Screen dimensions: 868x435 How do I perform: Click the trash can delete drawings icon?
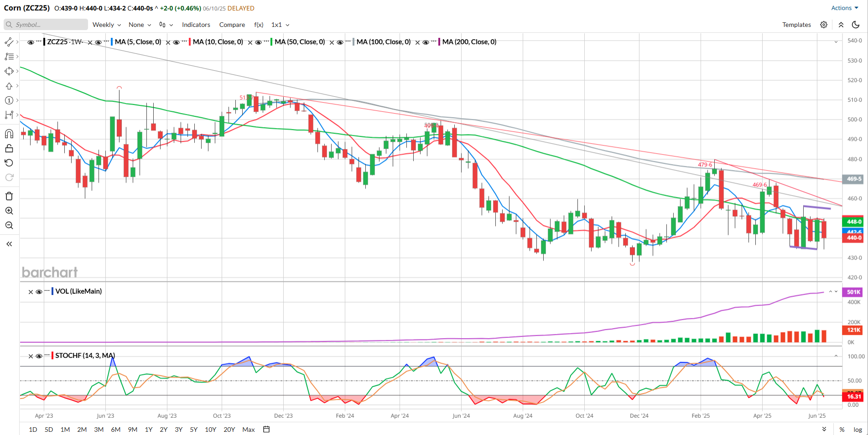[x=9, y=196]
